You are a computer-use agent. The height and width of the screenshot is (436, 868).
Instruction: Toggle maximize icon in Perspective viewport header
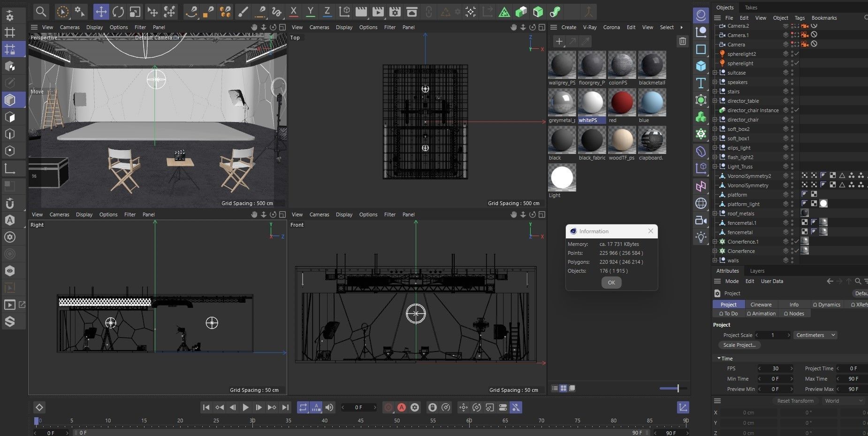[282, 27]
